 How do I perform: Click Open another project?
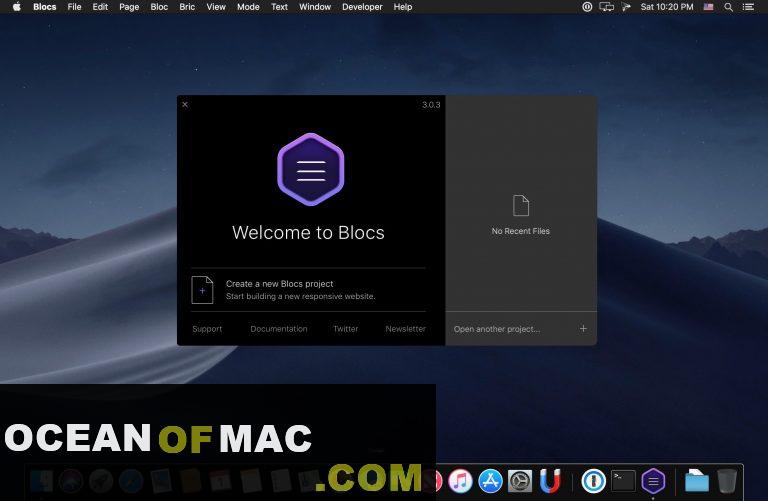tap(497, 329)
